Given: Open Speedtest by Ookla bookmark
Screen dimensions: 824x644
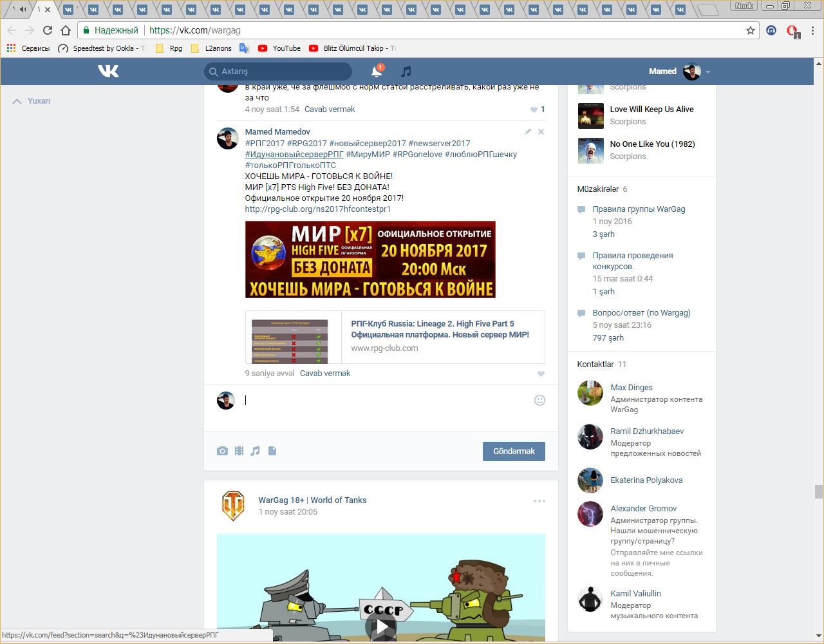Looking at the screenshot, I should pos(102,48).
